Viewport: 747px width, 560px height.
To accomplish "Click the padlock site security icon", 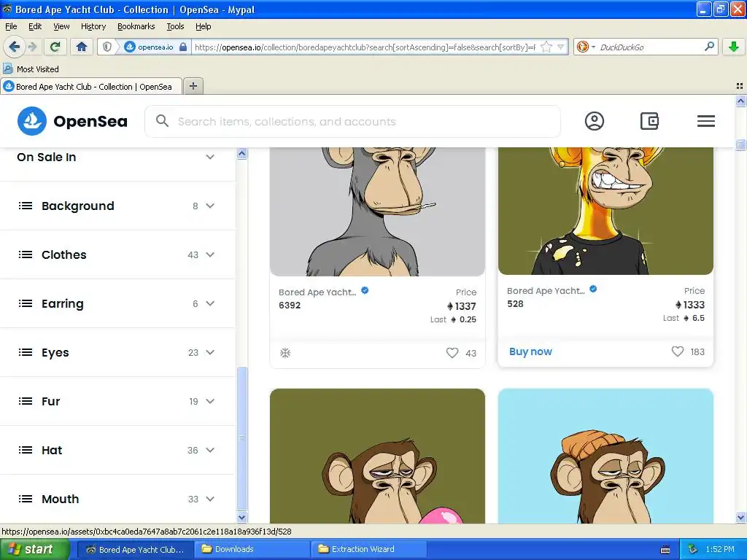I will pyautogui.click(x=183, y=47).
